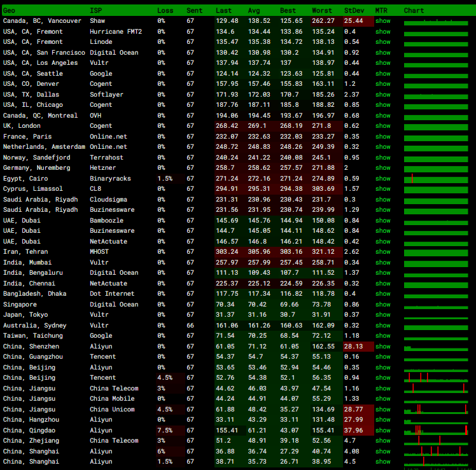
Task: Show MTR for Los Angeles Vultr
Action: [383, 63]
